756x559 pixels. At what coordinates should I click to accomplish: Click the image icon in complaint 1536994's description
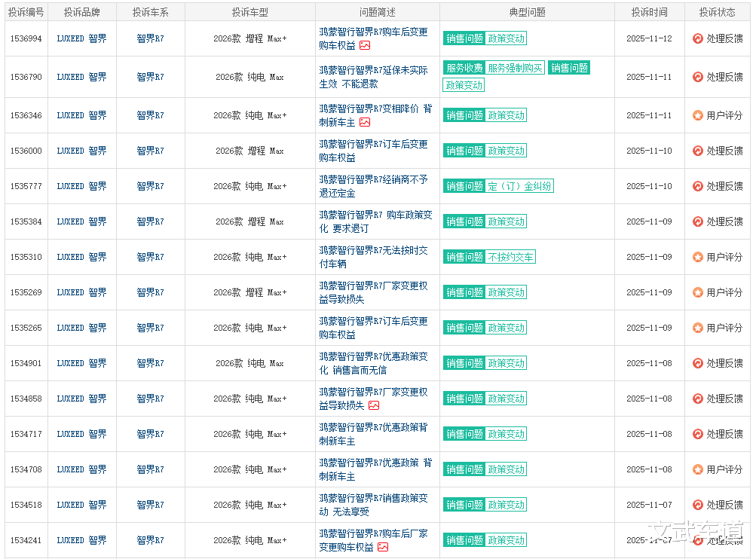click(x=365, y=45)
